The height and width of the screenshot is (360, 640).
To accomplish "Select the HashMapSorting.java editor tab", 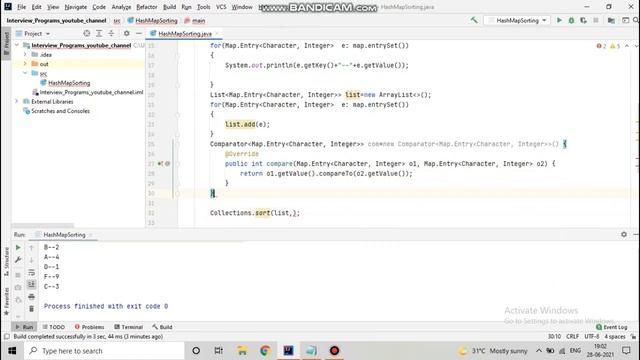I will click(184, 33).
